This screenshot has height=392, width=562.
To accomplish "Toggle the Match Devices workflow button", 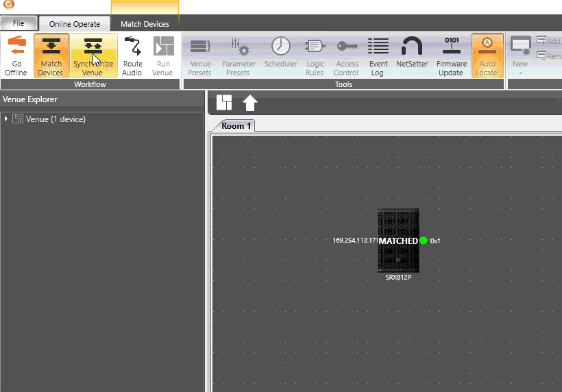I will point(51,56).
